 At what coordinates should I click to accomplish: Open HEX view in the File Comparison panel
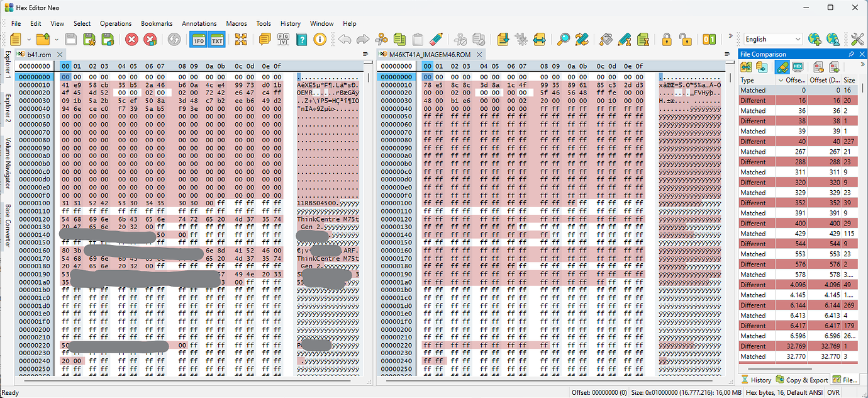796,65
